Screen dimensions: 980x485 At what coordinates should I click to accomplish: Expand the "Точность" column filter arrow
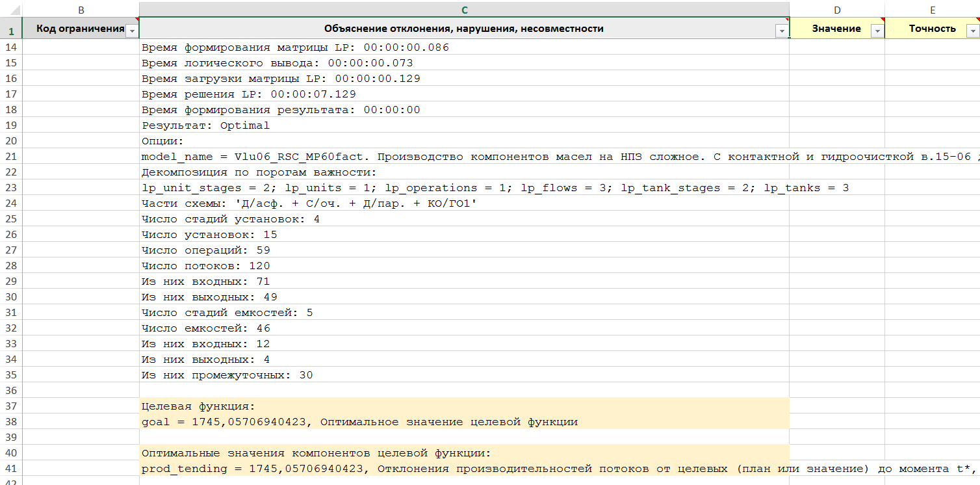click(x=972, y=31)
